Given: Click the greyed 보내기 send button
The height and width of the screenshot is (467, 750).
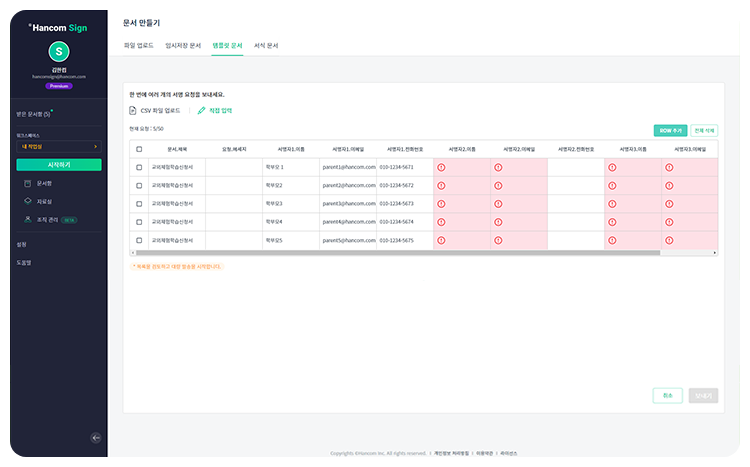Looking at the screenshot, I should [703, 396].
